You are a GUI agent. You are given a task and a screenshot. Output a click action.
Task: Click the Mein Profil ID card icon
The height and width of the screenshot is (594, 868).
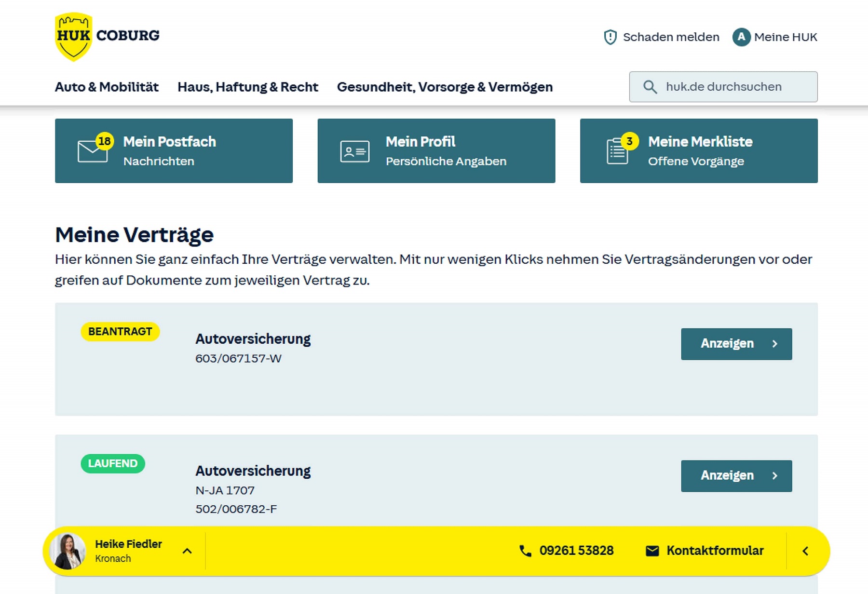tap(354, 150)
